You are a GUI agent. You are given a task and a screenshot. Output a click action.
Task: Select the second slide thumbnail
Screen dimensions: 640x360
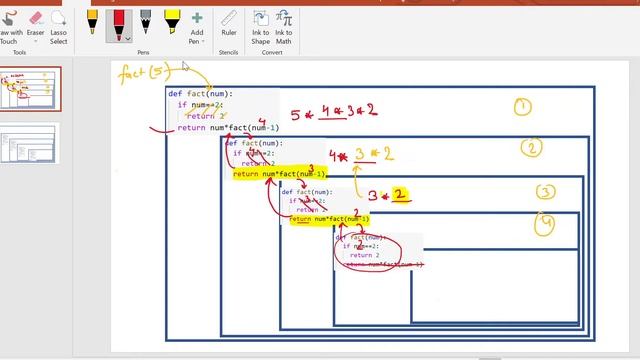pos(30,143)
